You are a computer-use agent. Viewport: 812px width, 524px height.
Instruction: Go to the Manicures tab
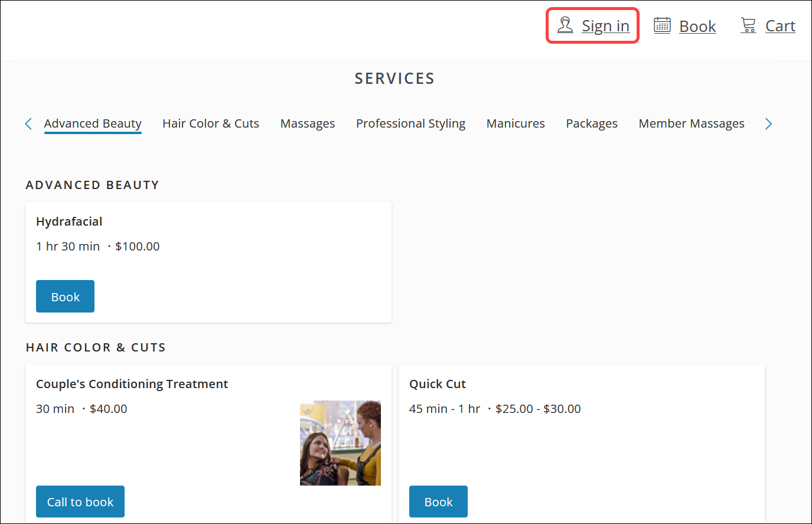[516, 123]
